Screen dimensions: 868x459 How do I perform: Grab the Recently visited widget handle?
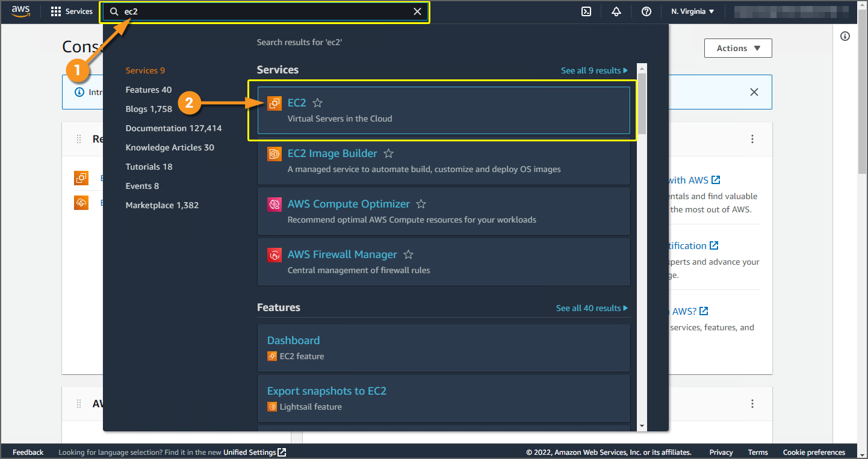(x=79, y=139)
